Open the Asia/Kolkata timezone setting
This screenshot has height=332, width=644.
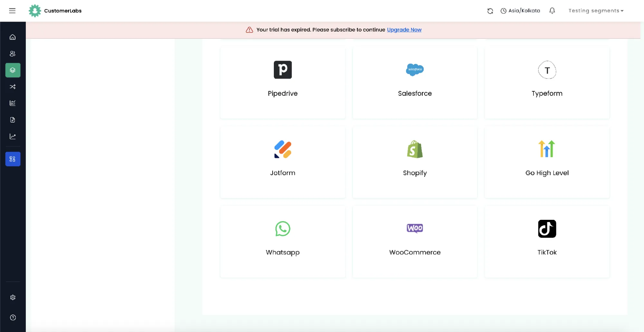pos(520,11)
